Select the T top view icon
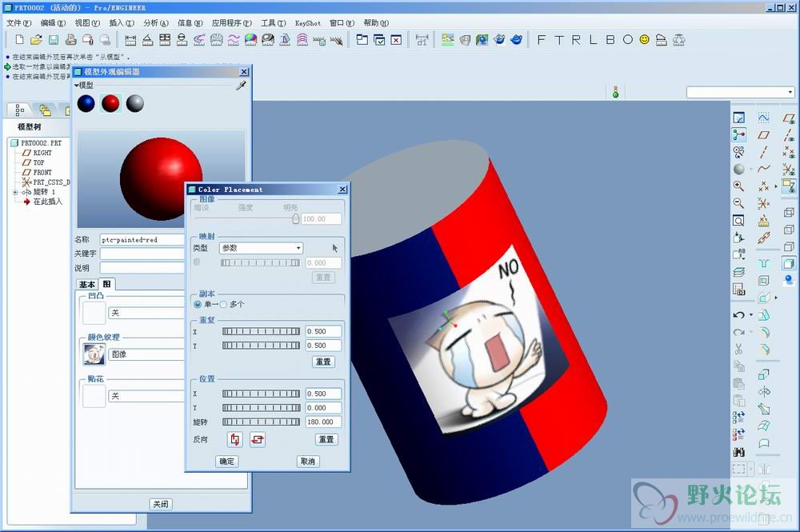Viewport: 800px width, 532px height. tap(558, 40)
